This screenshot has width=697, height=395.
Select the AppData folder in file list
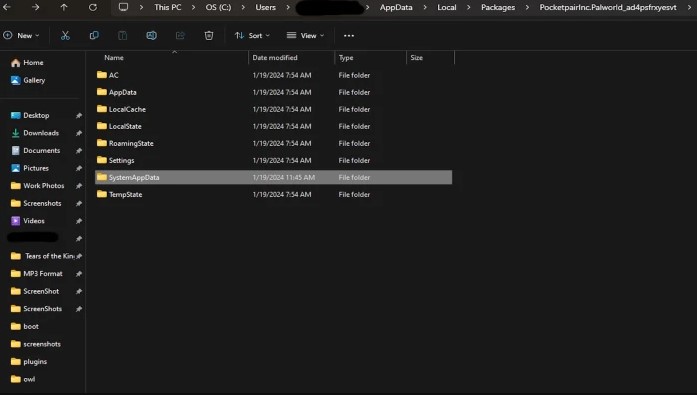(273, 92)
